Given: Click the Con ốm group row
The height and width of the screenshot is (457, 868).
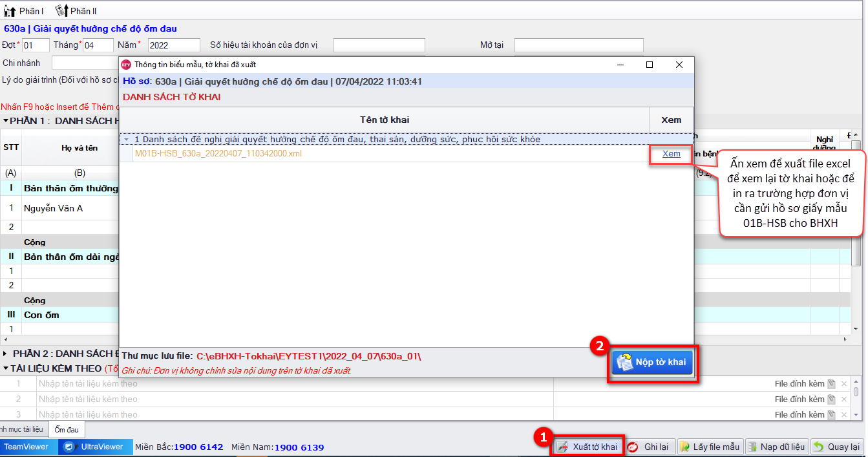Looking at the screenshot, I should click(70, 315).
